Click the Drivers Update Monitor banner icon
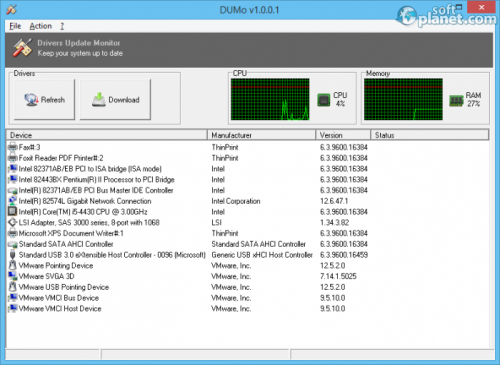The height and width of the screenshot is (365, 500). tap(22, 48)
